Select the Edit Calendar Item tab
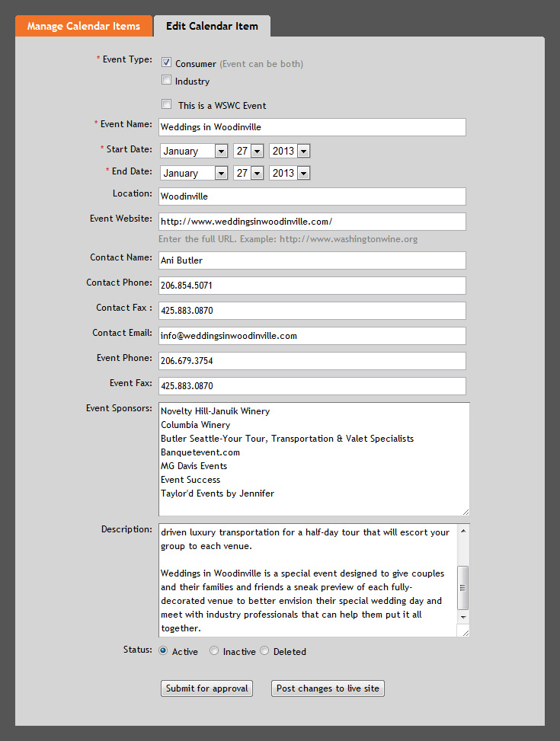Screen dimensions: 560x741 (x=212, y=26)
